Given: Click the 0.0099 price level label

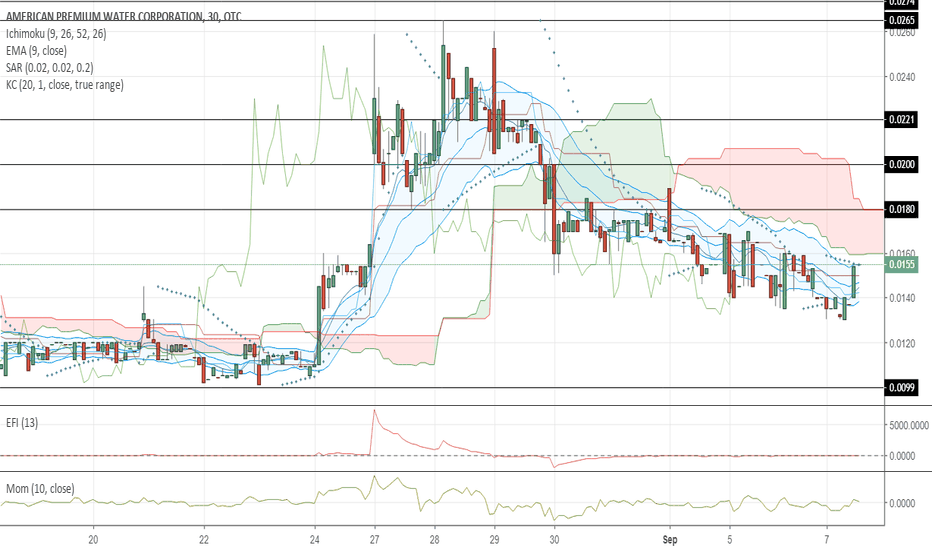Looking at the screenshot, I should 902,388.
